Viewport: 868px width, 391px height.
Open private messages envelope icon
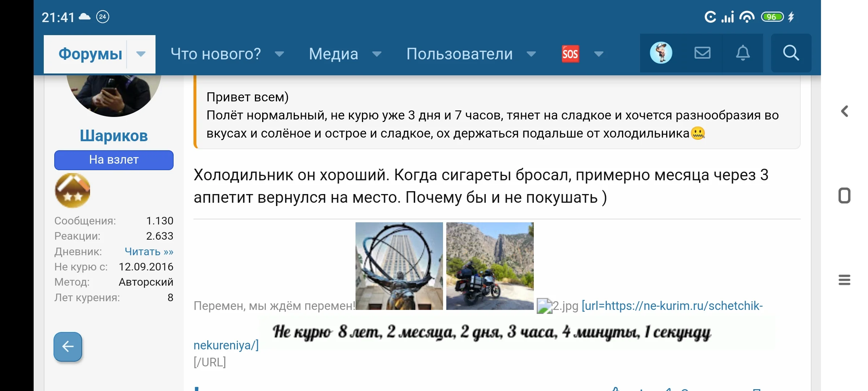coord(702,53)
